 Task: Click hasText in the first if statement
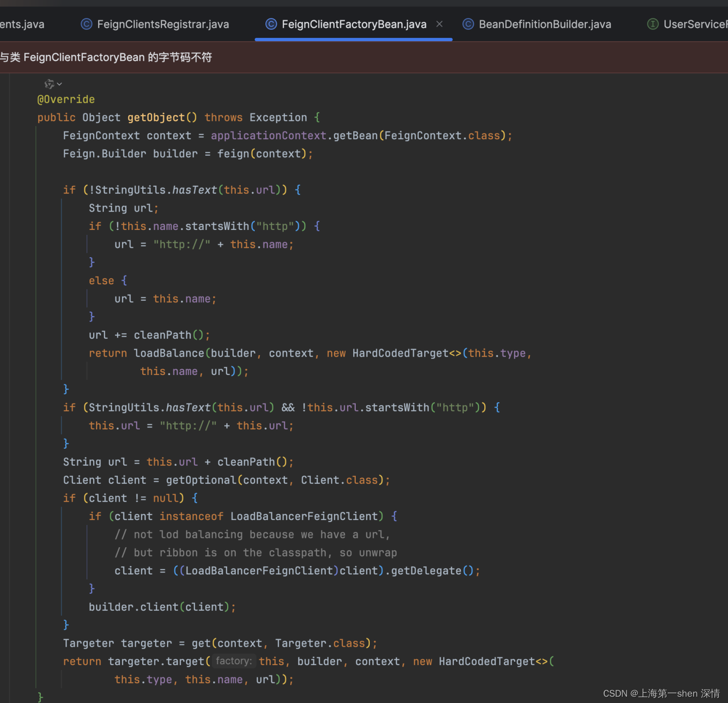pyautogui.click(x=194, y=190)
